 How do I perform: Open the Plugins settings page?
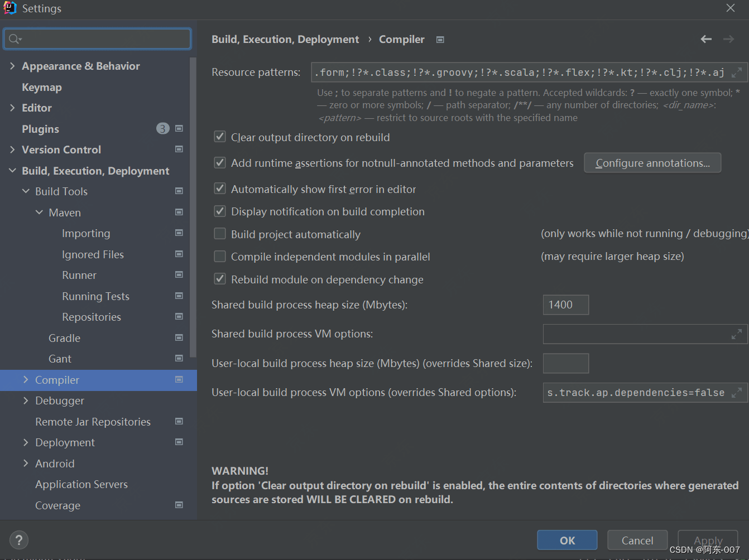(x=40, y=129)
